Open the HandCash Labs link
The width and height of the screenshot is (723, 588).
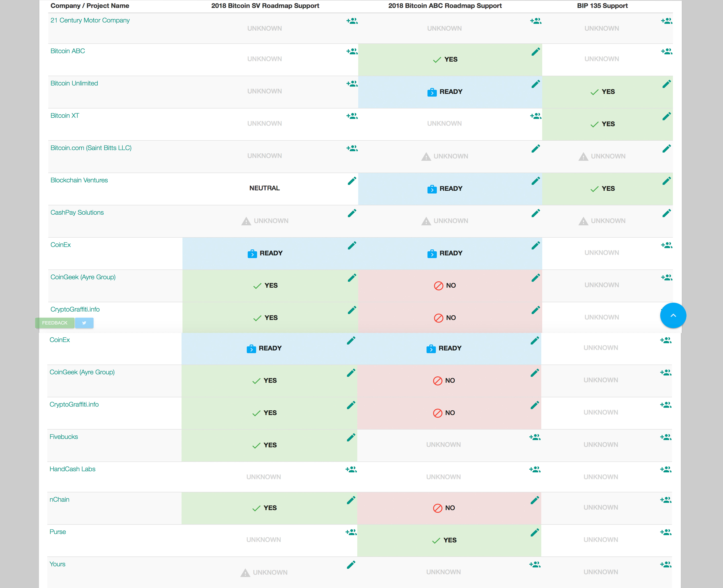tap(72, 469)
